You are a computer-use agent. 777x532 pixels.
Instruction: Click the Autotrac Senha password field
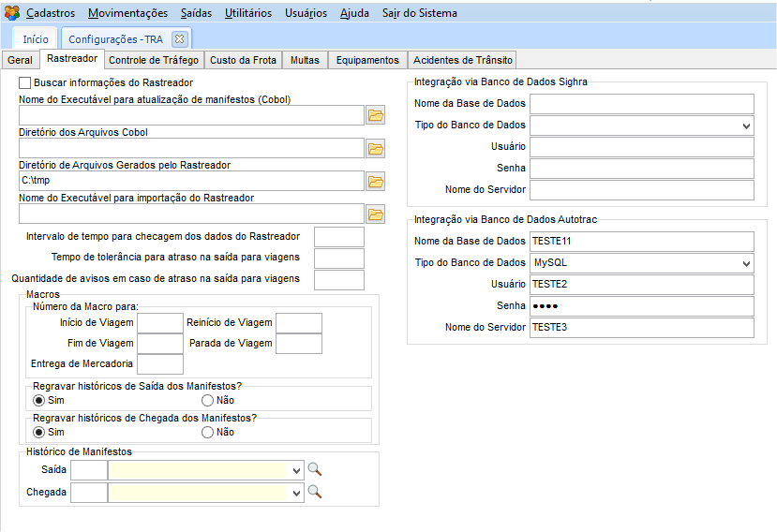tap(641, 306)
